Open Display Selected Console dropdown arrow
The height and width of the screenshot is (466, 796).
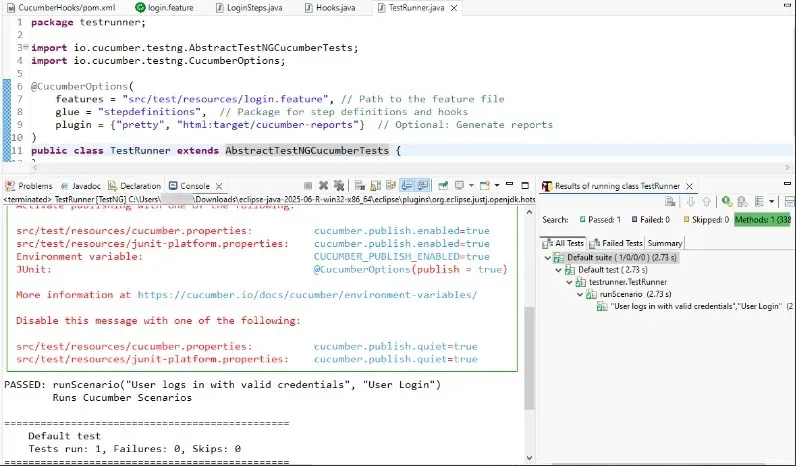(x=471, y=186)
